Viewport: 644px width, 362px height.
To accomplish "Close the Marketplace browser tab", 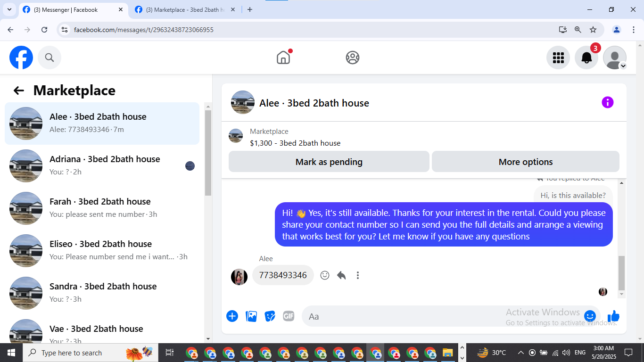I will pyautogui.click(x=233, y=9).
